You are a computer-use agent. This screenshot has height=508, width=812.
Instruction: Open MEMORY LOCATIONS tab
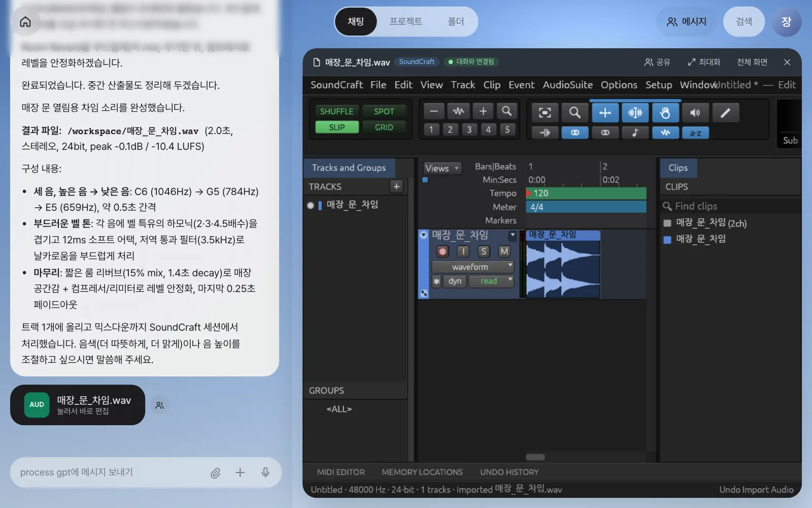pos(422,472)
